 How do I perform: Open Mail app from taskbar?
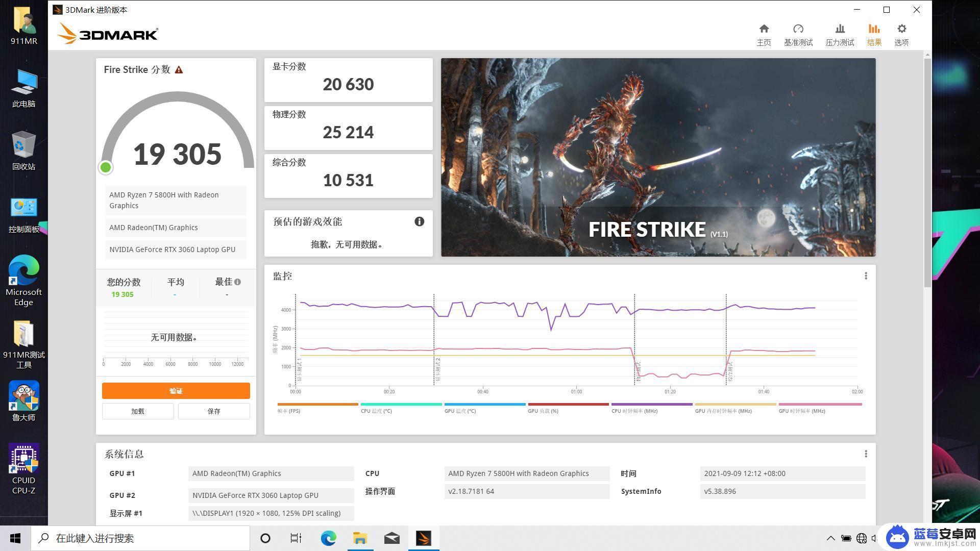click(391, 538)
